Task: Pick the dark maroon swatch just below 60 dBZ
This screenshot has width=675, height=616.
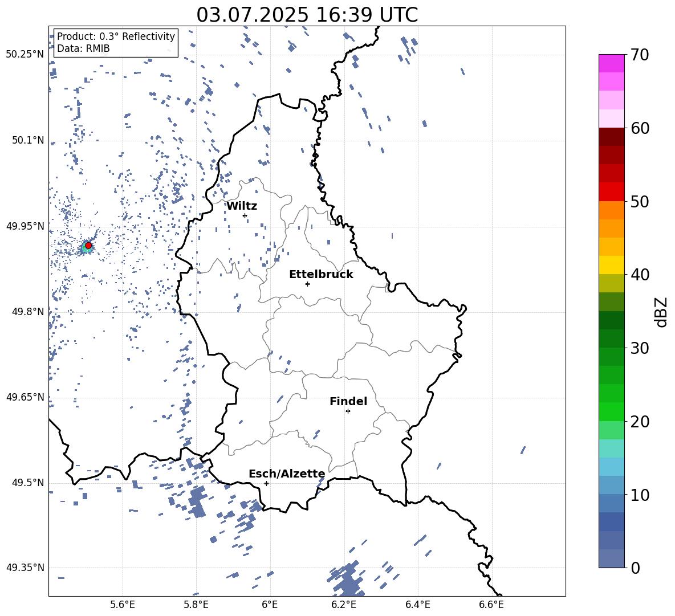Action: (612, 137)
